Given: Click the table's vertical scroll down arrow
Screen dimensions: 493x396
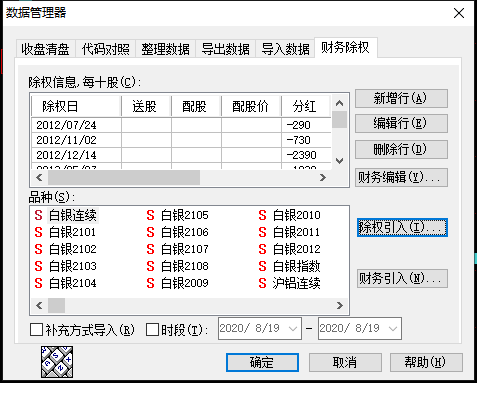Looking at the screenshot, I should [x=340, y=161].
